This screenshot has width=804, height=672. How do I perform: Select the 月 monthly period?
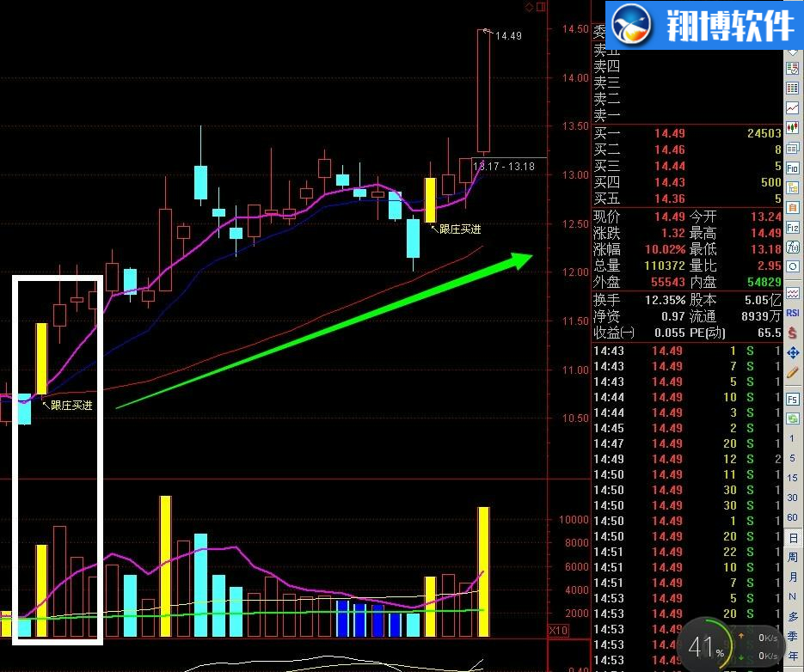(x=793, y=577)
